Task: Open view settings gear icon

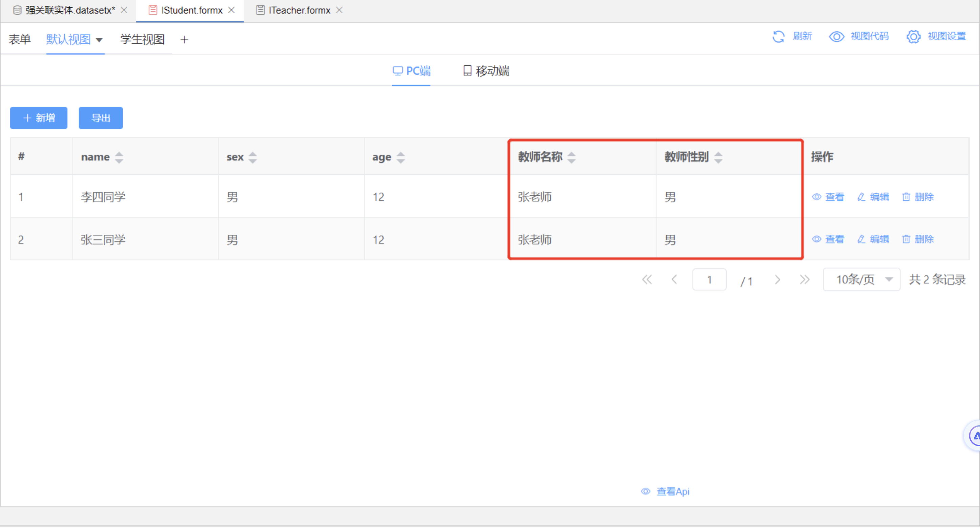Action: pos(913,37)
